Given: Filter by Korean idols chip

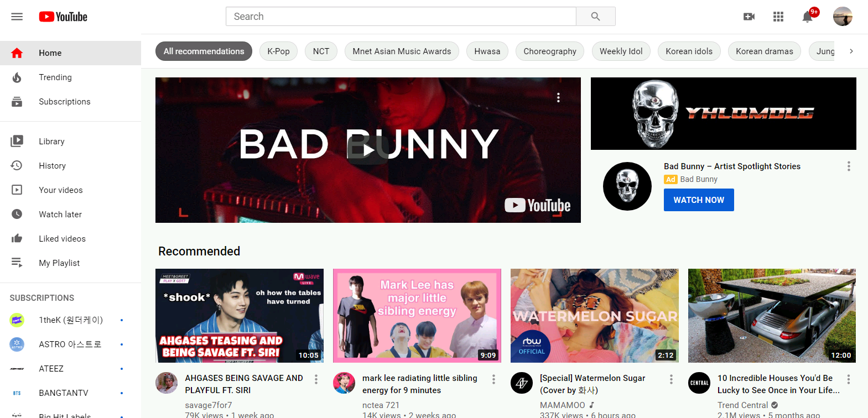Looking at the screenshot, I should point(689,51).
